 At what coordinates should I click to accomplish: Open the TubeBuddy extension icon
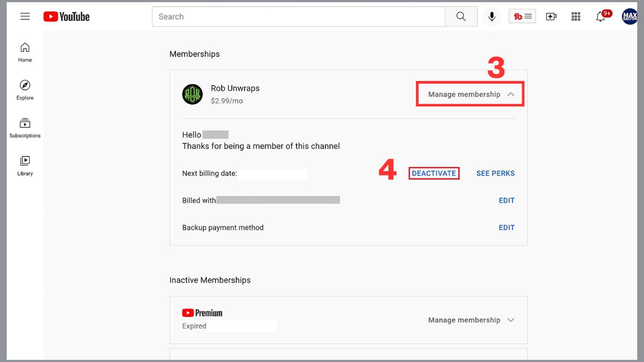[522, 17]
